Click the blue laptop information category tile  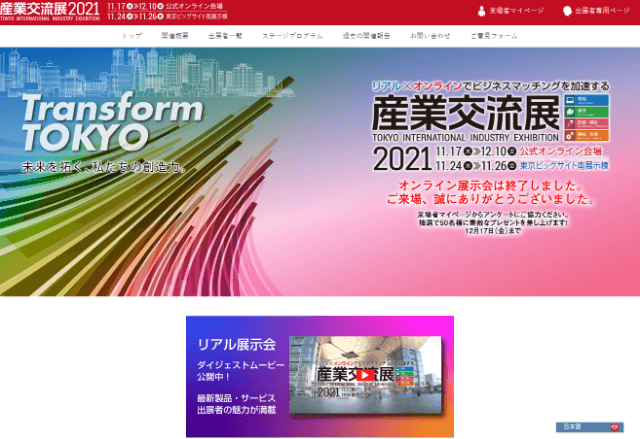[x=587, y=100]
